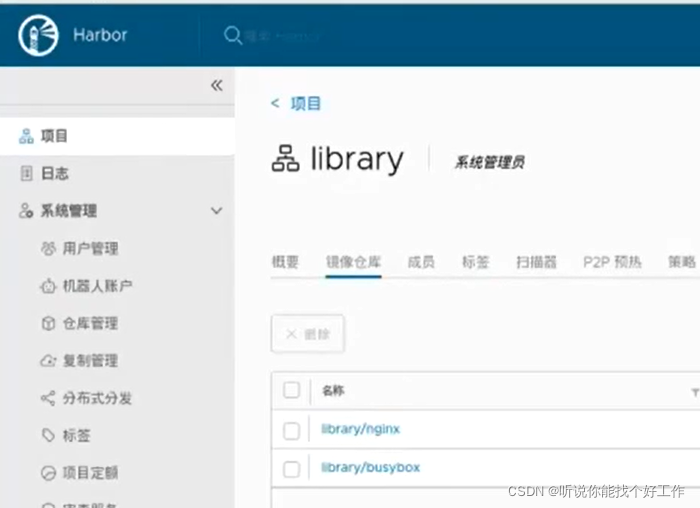
Task: Click the 名称 column header
Action: [333, 391]
